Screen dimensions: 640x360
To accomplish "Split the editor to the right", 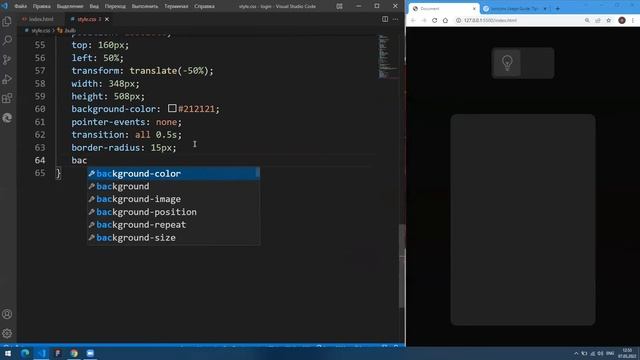I will coord(385,19).
